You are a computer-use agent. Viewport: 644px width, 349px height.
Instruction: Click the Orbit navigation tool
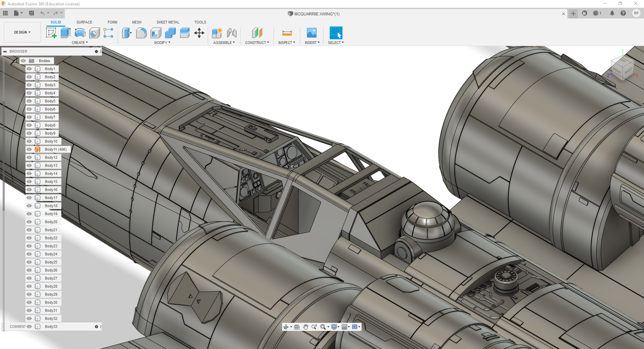[286, 327]
